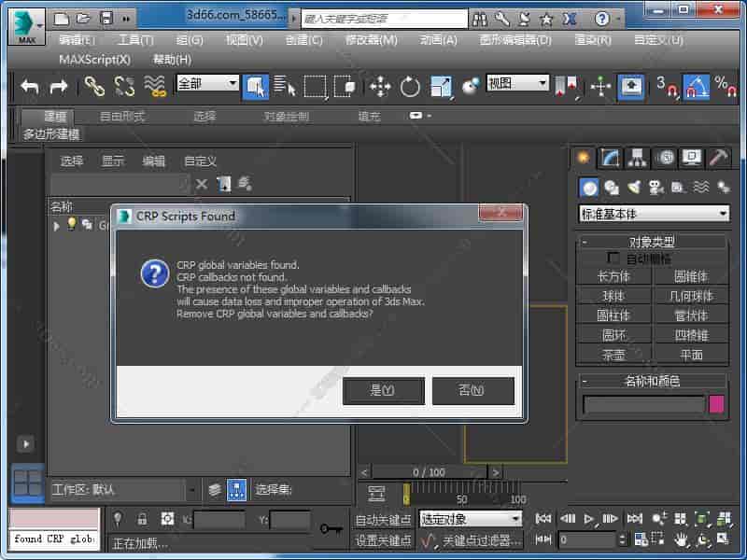The image size is (747, 560).
Task: Open the 标准基本体 dropdown
Action: [654, 214]
